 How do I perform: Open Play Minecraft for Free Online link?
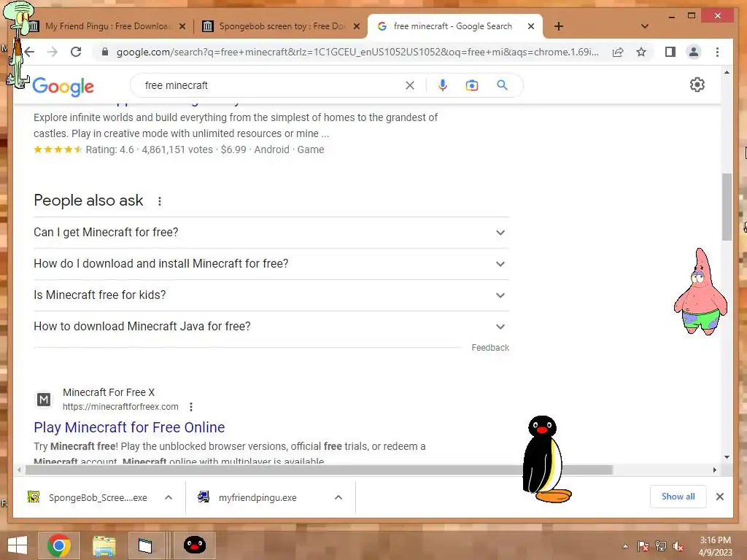tap(129, 427)
